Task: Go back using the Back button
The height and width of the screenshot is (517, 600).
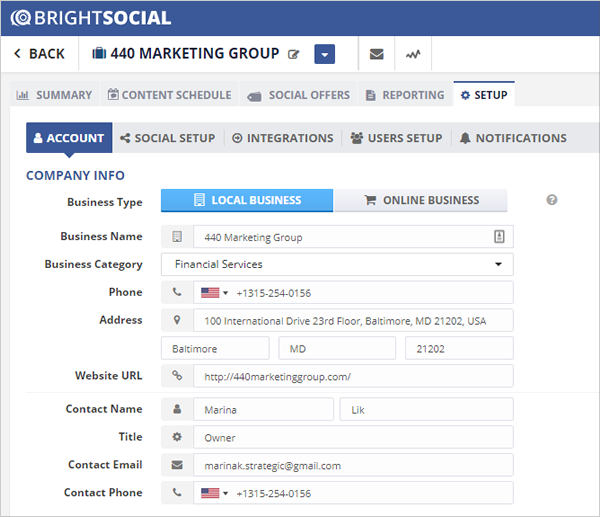Action: pos(40,54)
